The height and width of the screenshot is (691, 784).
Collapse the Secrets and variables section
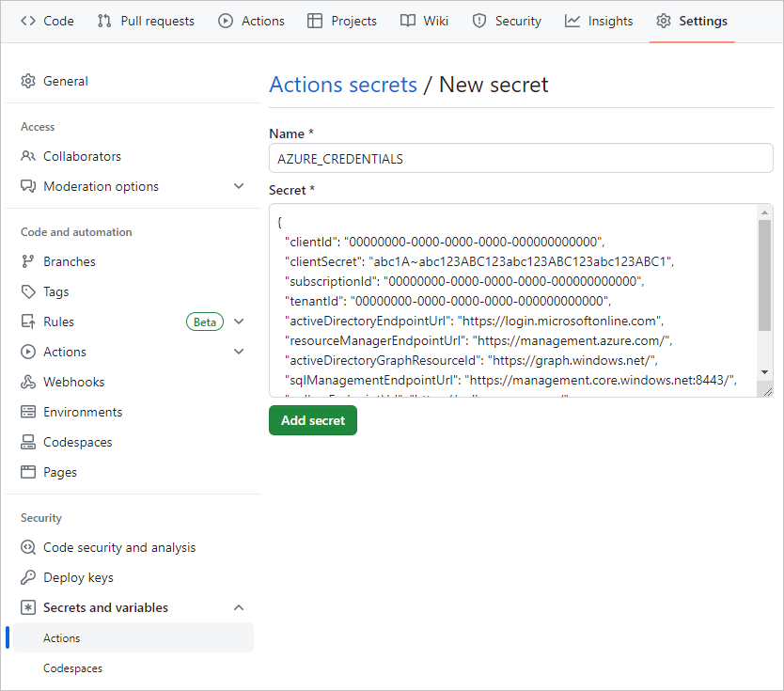coord(239,607)
